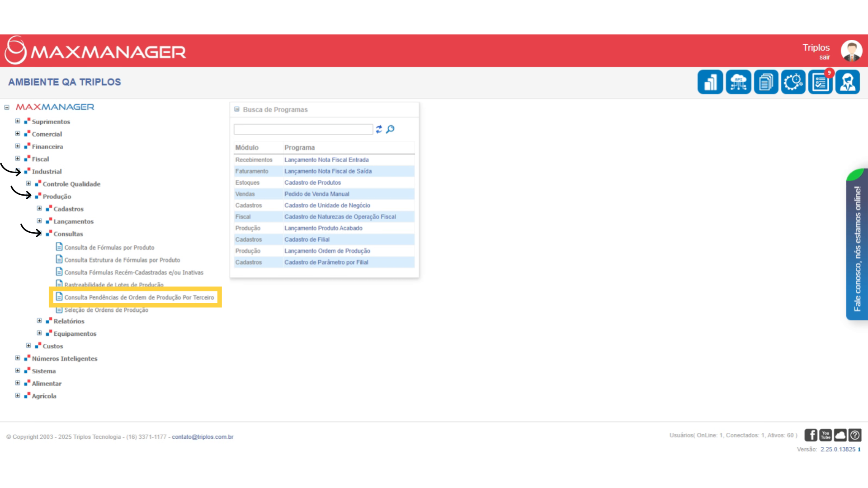Click the version number 2.25.0.13825
The width and height of the screenshot is (868, 488).
pyautogui.click(x=838, y=449)
